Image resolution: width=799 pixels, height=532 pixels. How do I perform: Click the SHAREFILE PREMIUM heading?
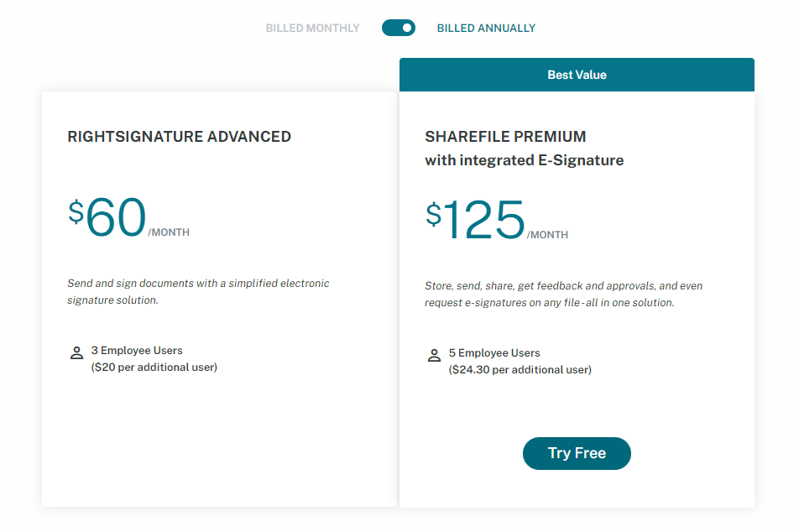(x=504, y=136)
